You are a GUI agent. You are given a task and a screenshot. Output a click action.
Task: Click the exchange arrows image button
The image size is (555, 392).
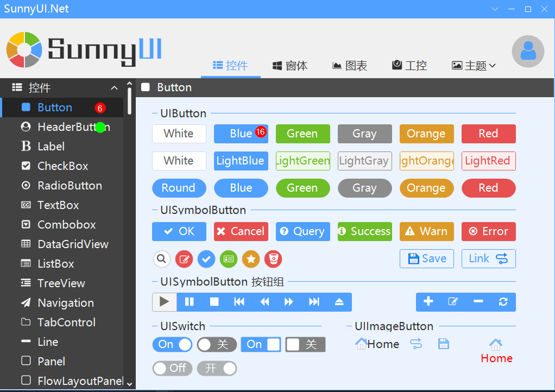(x=416, y=344)
